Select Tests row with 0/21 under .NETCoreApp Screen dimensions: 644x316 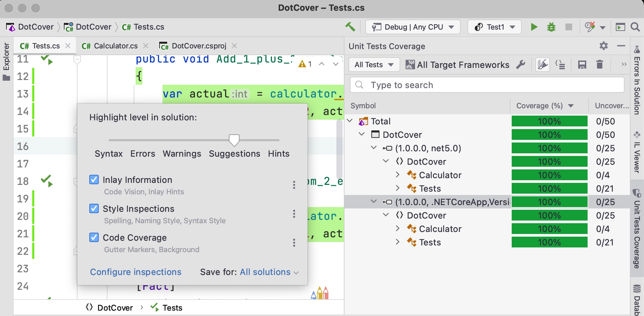click(x=487, y=242)
